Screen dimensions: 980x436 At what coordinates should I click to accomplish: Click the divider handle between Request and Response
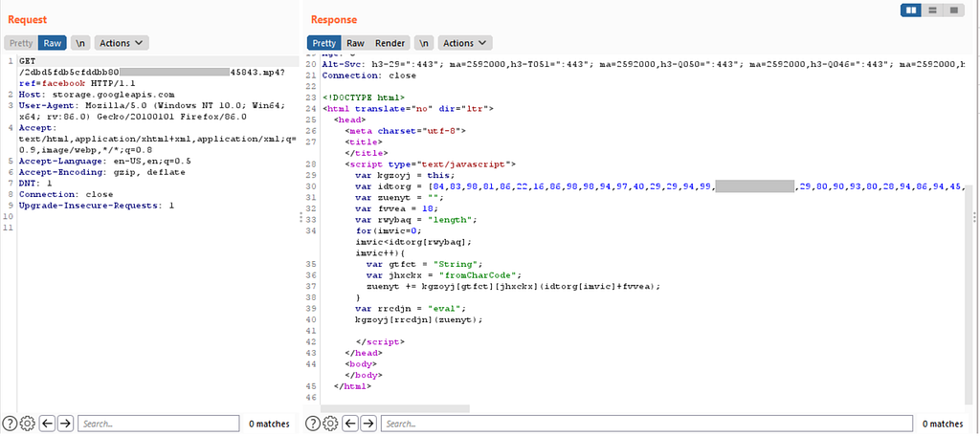pyautogui.click(x=301, y=217)
